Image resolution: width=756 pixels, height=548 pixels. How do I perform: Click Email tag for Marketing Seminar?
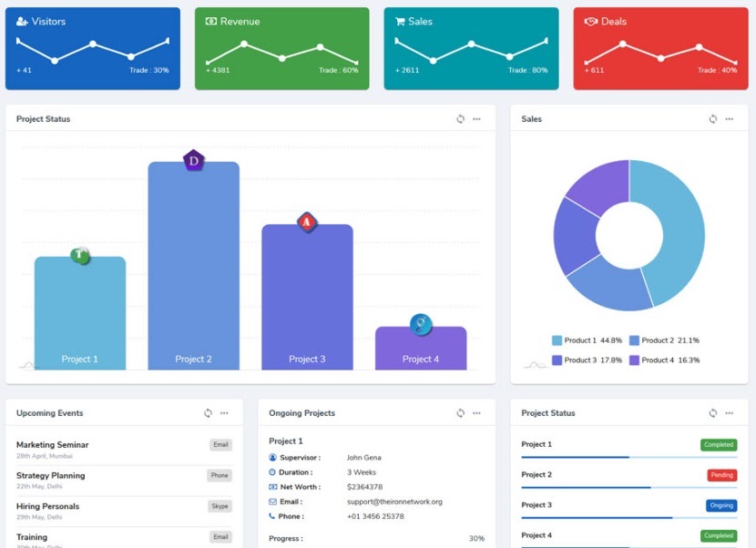point(220,445)
